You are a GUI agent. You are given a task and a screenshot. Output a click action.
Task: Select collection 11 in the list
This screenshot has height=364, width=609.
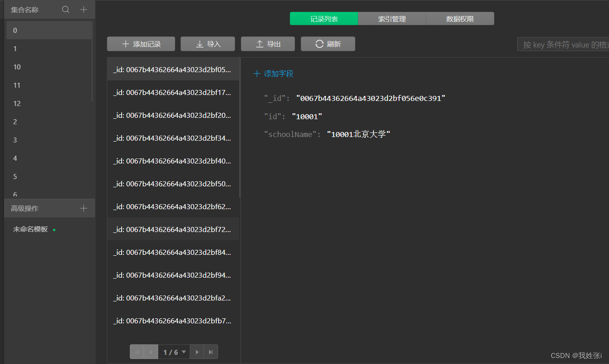click(49, 85)
